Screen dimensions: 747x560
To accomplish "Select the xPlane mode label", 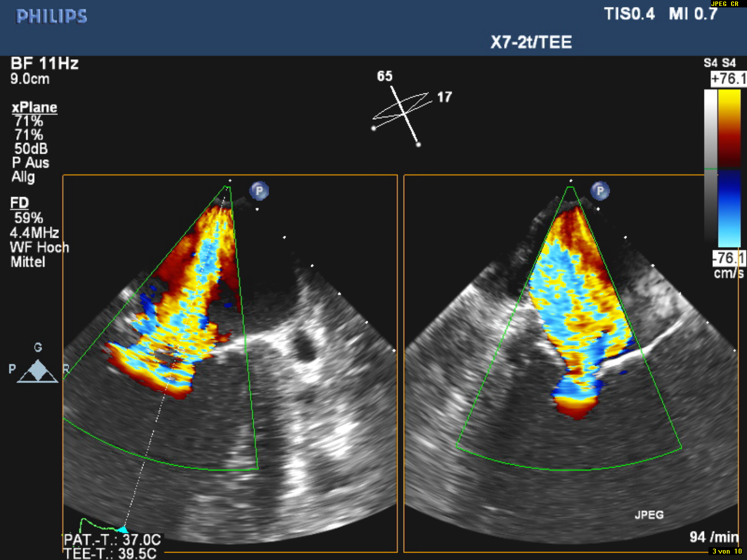I will click(x=35, y=107).
